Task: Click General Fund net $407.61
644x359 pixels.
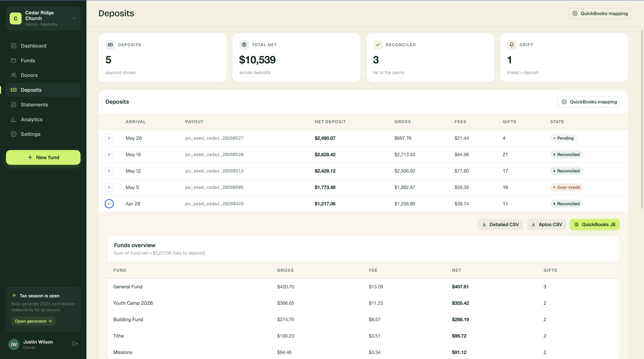Action: (x=460, y=287)
